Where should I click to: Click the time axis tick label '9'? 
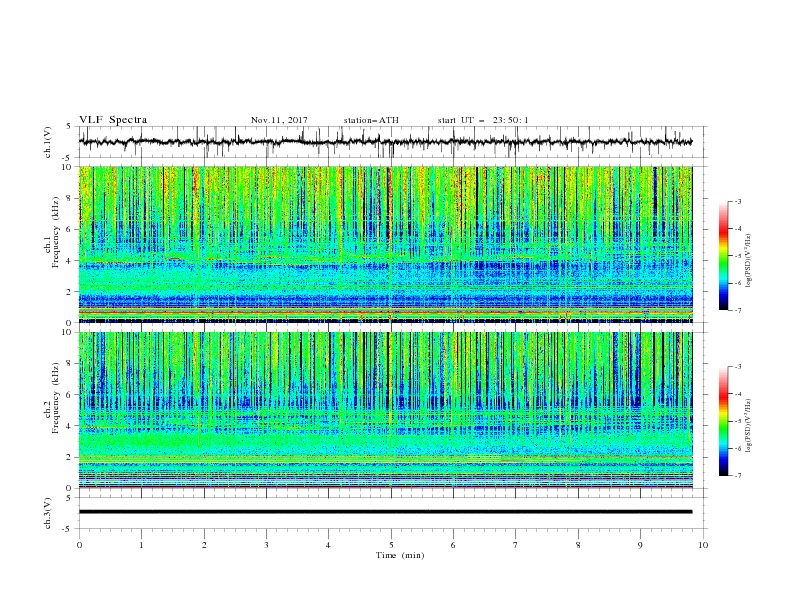(x=640, y=545)
